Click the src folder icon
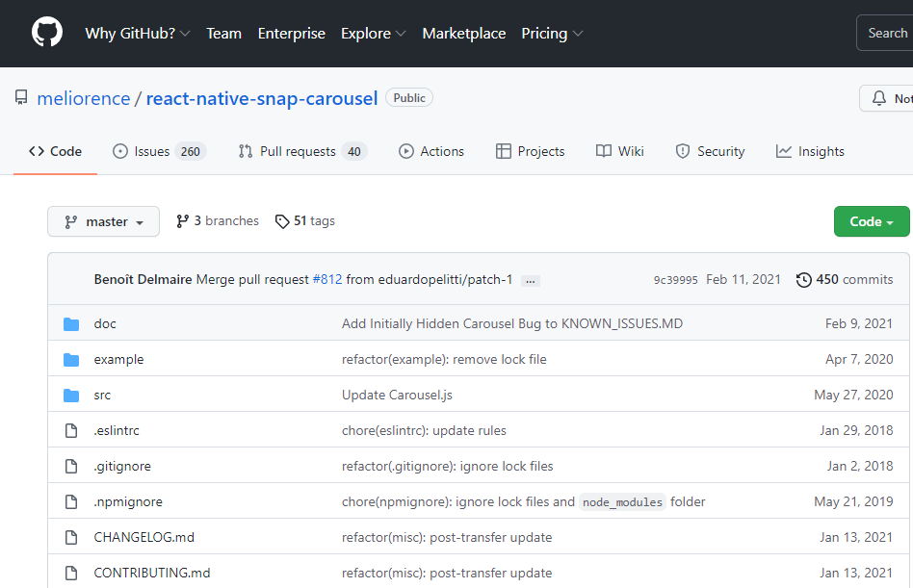 [71, 396]
